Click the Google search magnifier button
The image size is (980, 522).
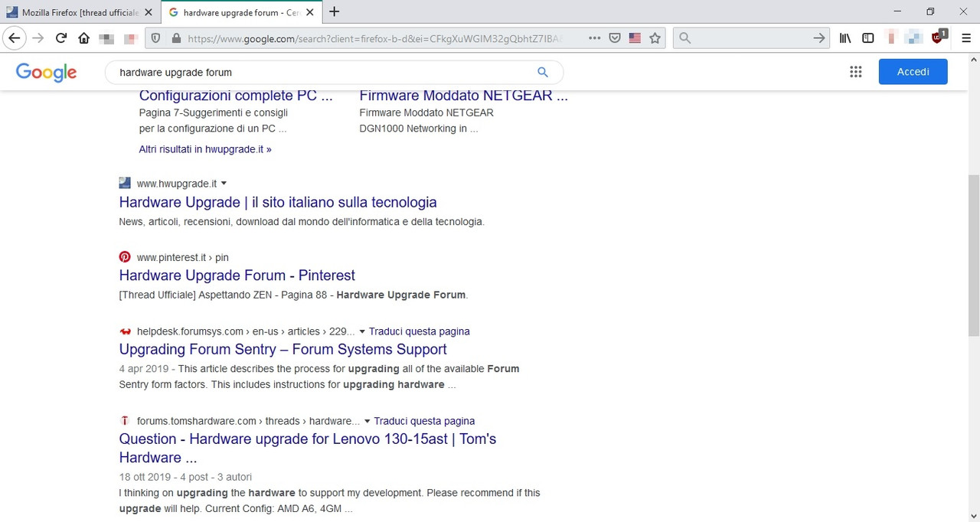click(x=543, y=72)
